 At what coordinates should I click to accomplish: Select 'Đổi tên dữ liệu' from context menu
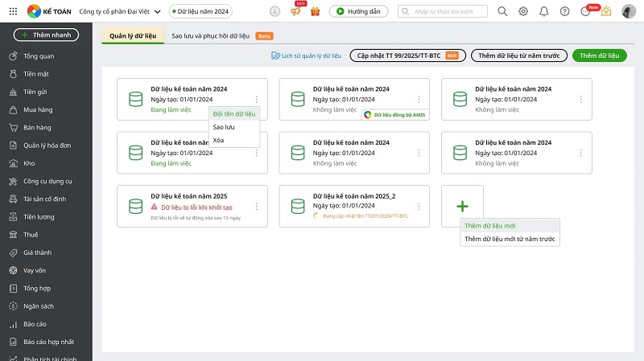[233, 114]
